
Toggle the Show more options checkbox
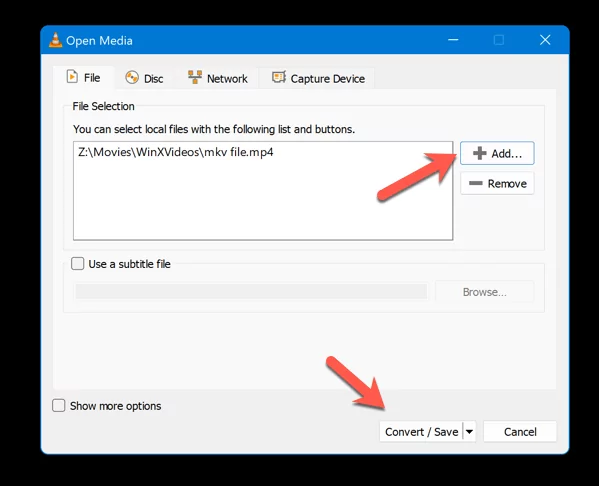(x=58, y=405)
